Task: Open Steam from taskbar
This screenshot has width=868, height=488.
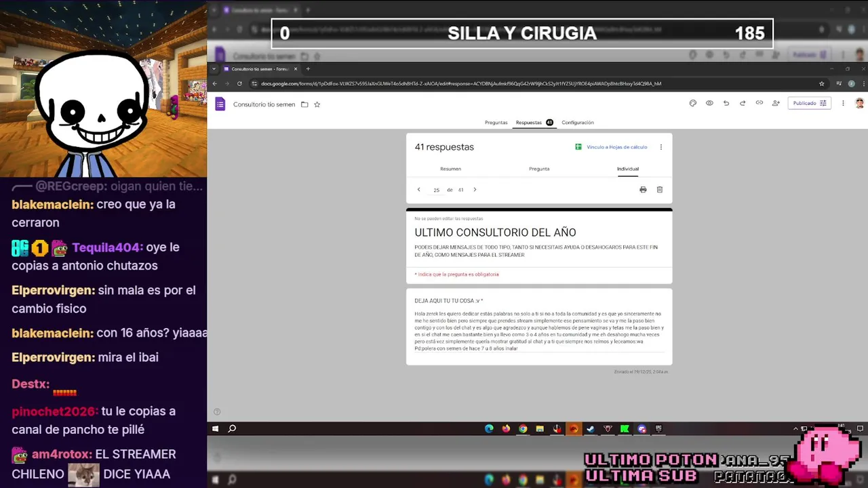Action: click(591, 428)
